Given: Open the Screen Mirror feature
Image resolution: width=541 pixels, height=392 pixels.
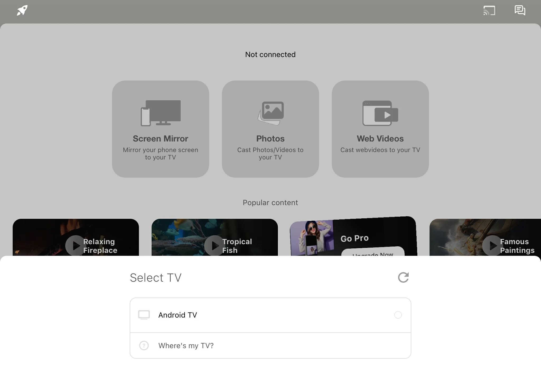Looking at the screenshot, I should (160, 129).
